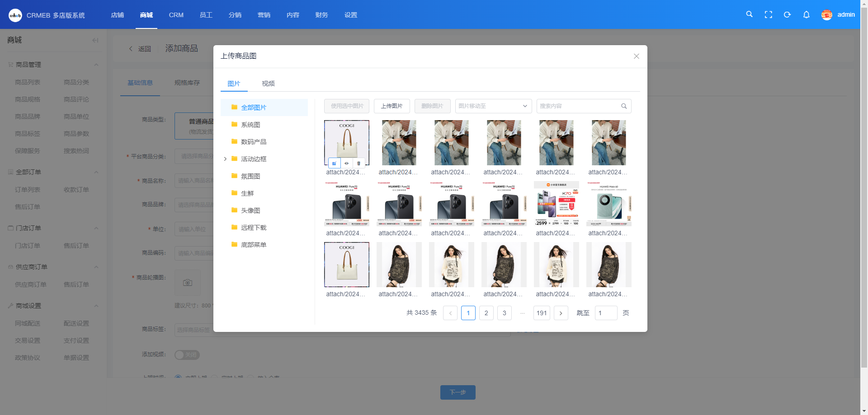Click the edit icon on the COOGI bag image
This screenshot has width=868, height=415.
(x=334, y=163)
